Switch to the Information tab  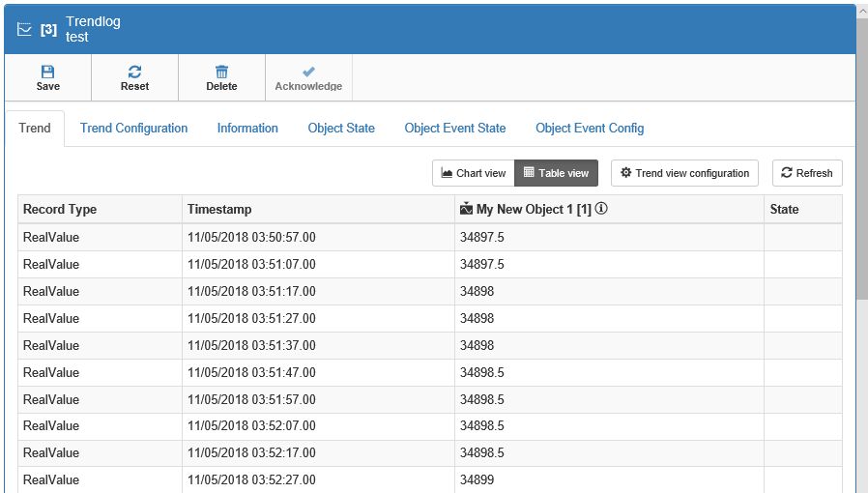pos(247,129)
